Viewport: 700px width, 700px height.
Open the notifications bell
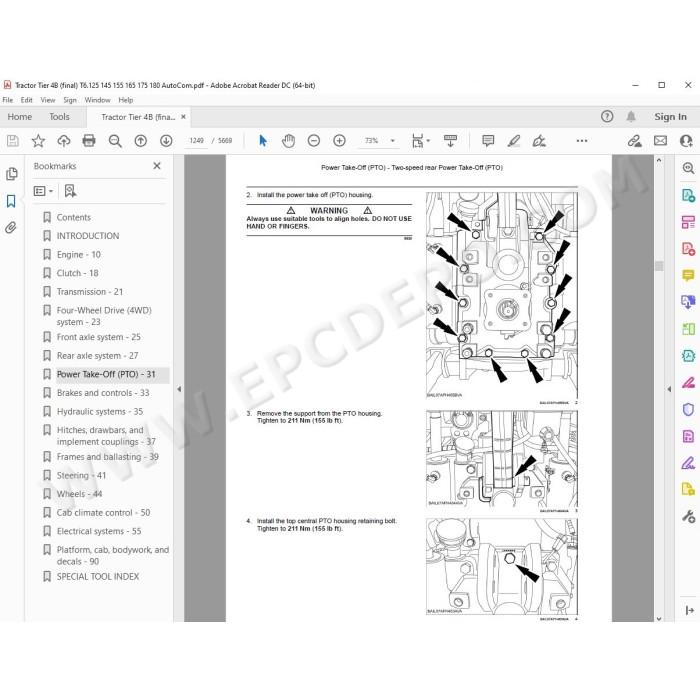click(x=631, y=117)
